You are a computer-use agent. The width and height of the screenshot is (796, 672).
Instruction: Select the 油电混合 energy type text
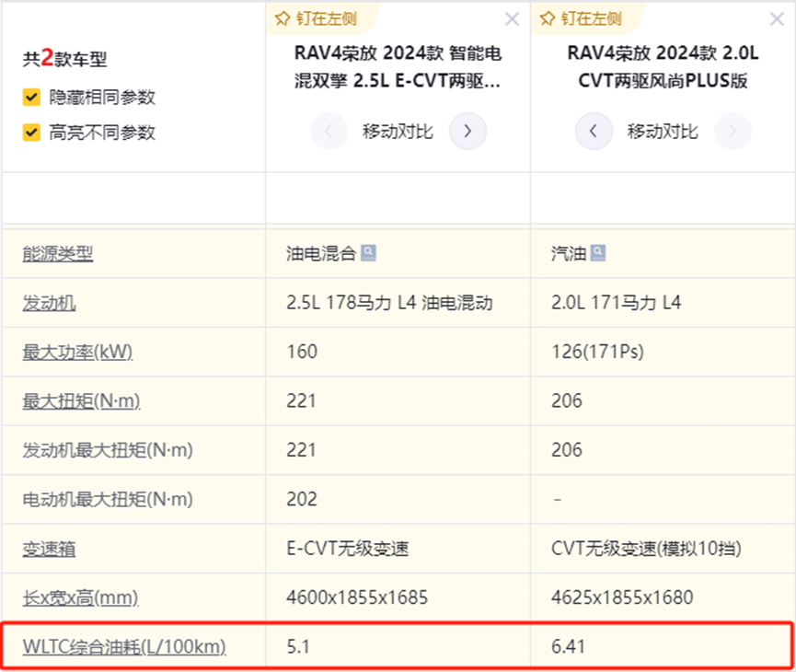click(x=321, y=253)
